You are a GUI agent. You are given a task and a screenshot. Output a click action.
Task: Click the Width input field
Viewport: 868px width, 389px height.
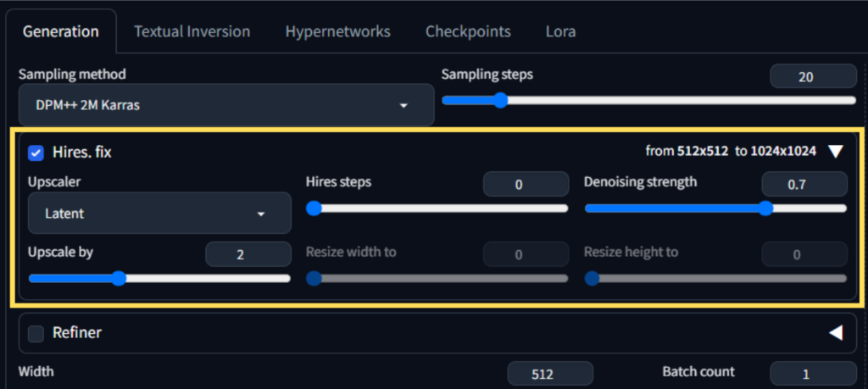point(549,373)
